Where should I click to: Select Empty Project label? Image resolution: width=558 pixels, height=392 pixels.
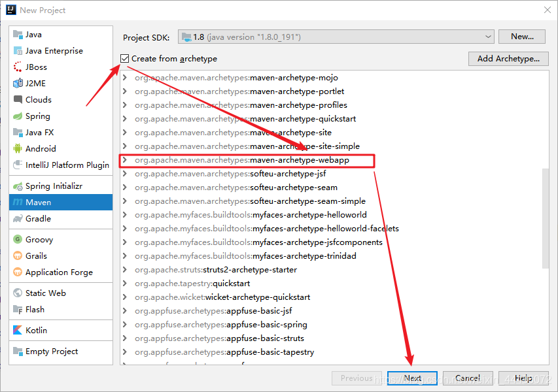[52, 351]
